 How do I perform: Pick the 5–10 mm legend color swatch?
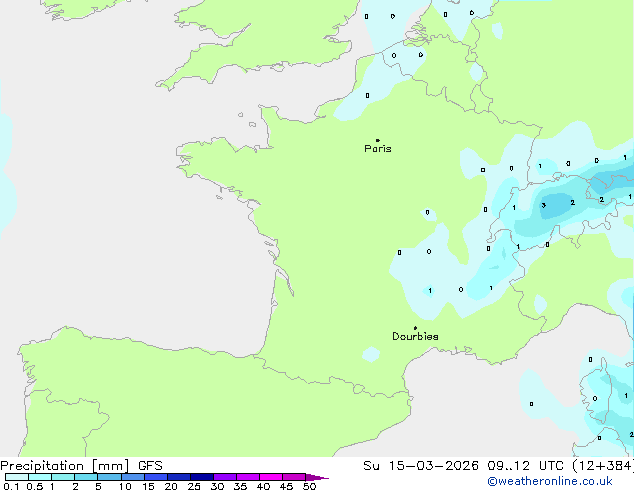point(109,477)
